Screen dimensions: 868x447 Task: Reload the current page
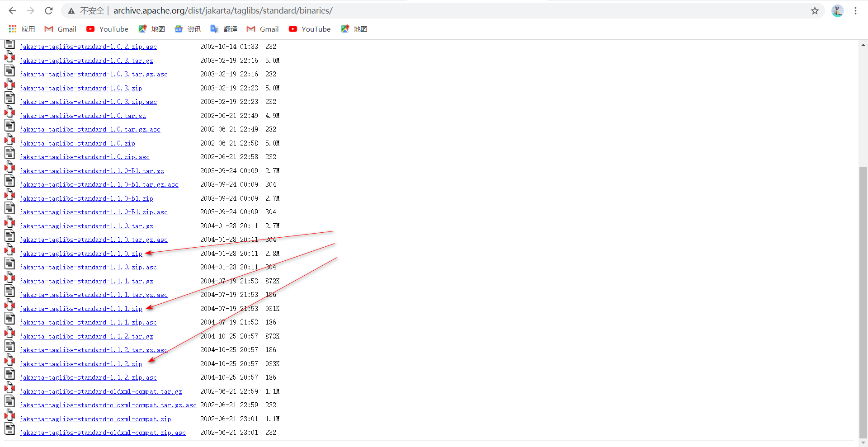[x=48, y=10]
